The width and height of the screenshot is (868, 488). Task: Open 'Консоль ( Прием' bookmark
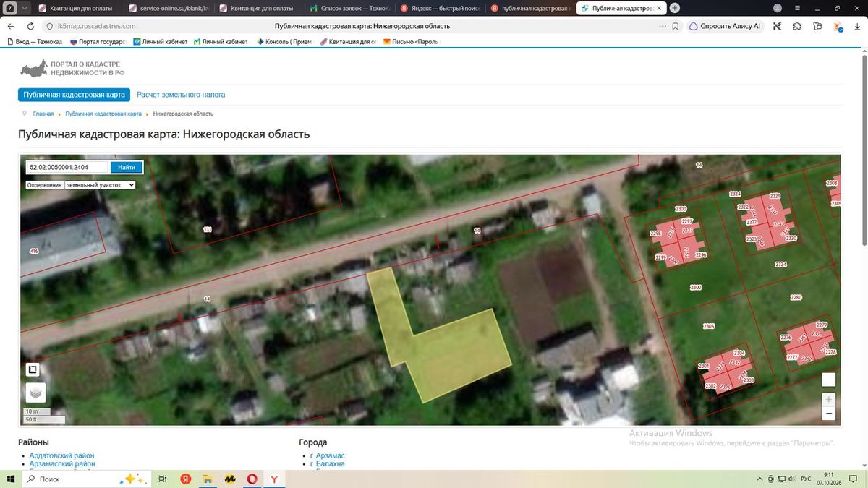click(284, 42)
